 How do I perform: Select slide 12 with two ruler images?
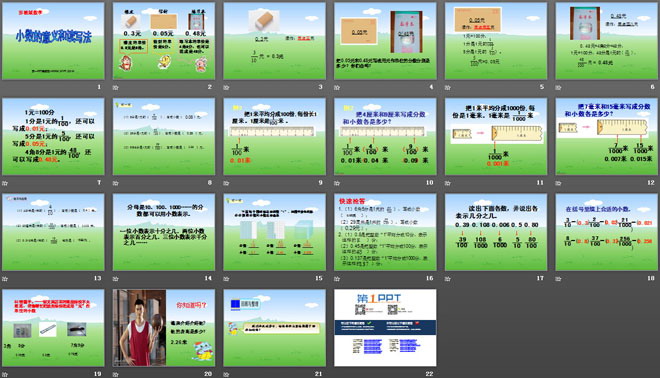coord(607,136)
